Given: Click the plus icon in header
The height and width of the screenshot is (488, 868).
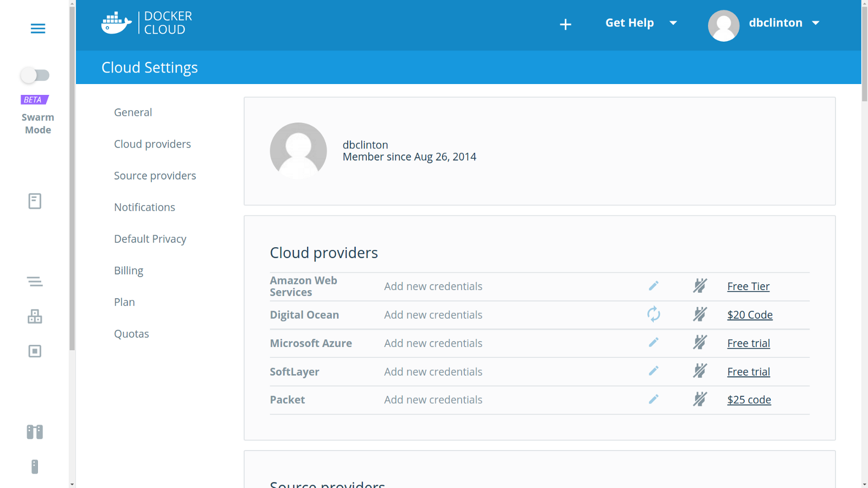Looking at the screenshot, I should point(565,24).
